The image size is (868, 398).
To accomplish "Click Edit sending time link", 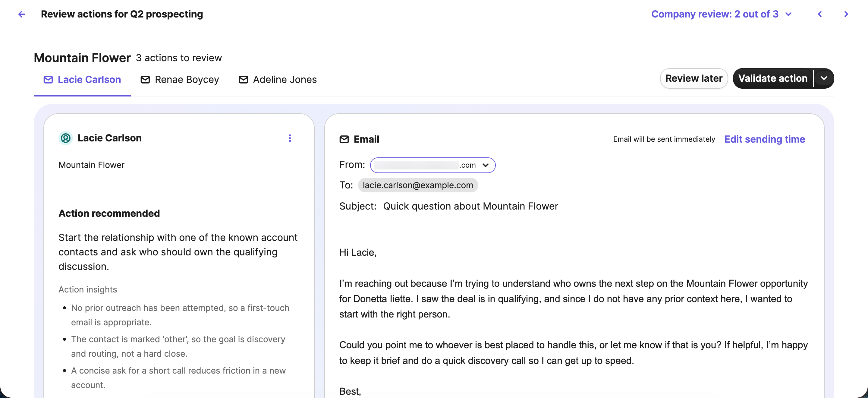I will [x=765, y=139].
